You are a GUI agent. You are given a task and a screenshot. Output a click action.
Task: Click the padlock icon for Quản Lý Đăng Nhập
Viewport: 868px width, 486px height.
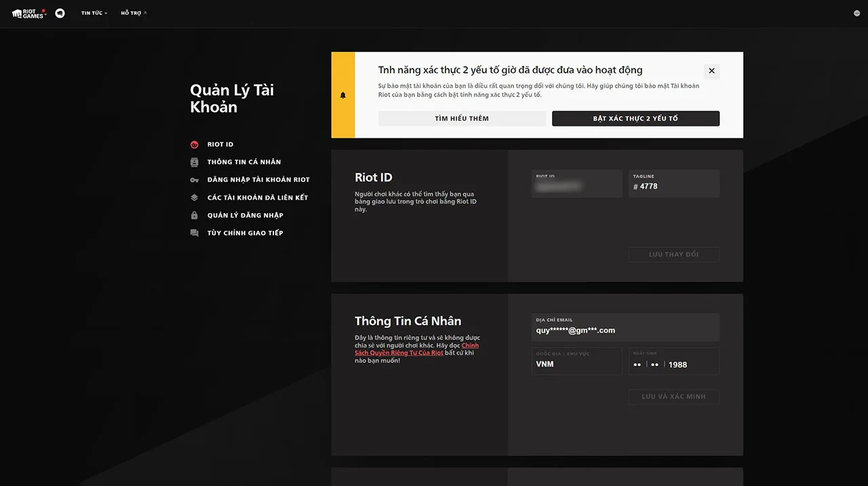coord(195,215)
